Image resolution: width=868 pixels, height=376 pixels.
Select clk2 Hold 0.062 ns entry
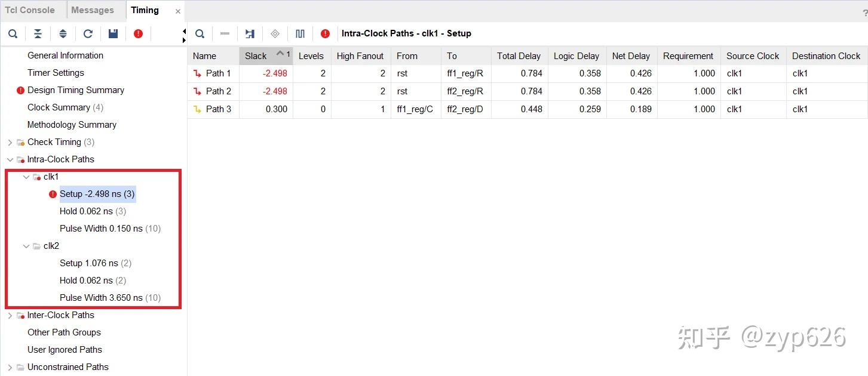coord(93,281)
